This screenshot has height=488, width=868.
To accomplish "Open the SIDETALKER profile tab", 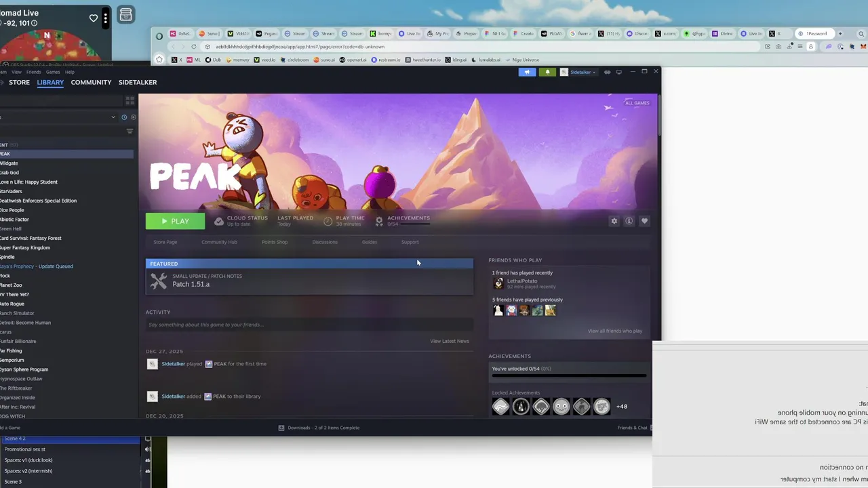I will point(138,82).
